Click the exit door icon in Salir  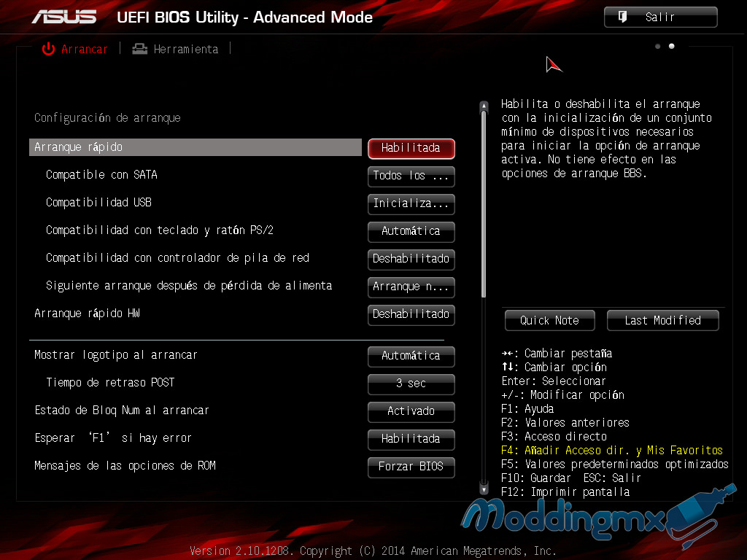tap(622, 17)
